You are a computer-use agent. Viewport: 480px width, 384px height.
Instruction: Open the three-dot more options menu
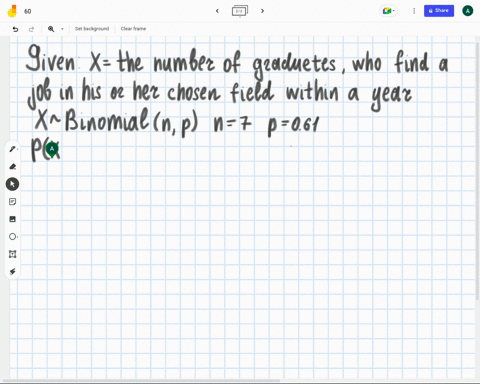[x=414, y=11]
